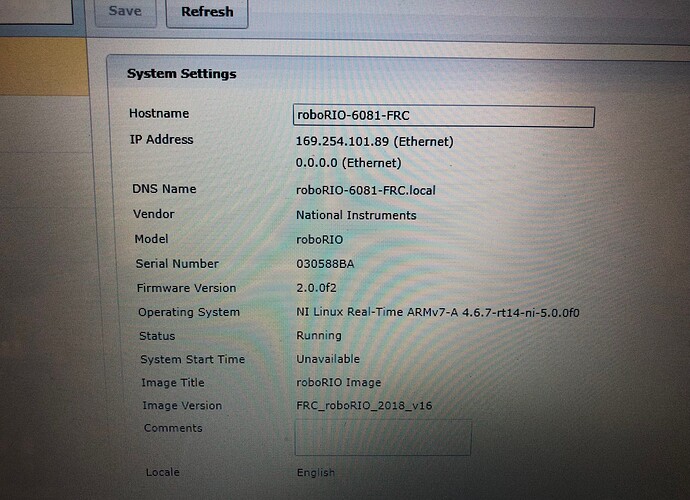Click the System Start Time label

(192, 360)
